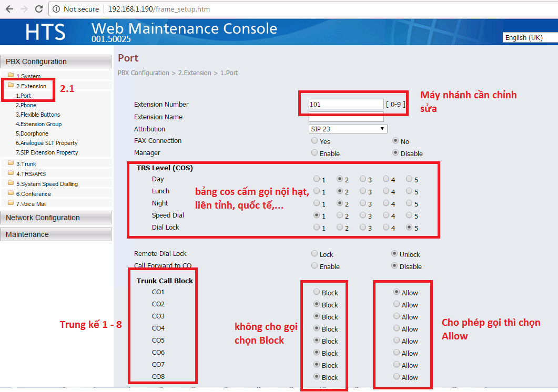Click the site info icon beside Not secure
Viewport: 558px width, 392px height.
click(56, 9)
